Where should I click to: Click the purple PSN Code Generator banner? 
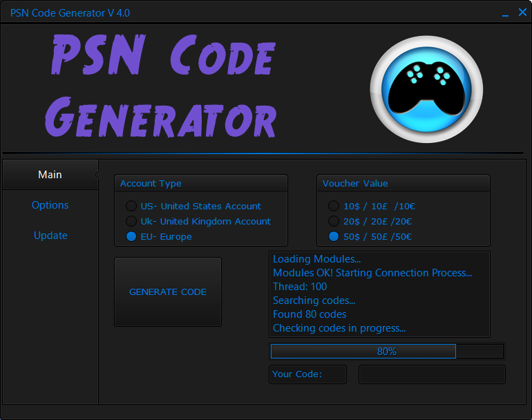(161, 86)
